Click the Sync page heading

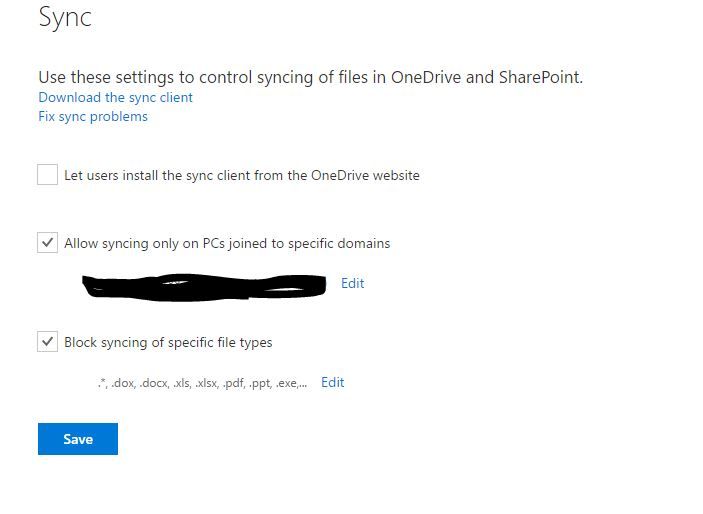click(65, 18)
